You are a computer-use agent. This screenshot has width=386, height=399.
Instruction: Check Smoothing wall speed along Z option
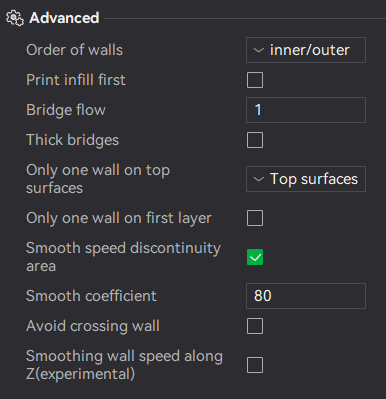pos(255,365)
